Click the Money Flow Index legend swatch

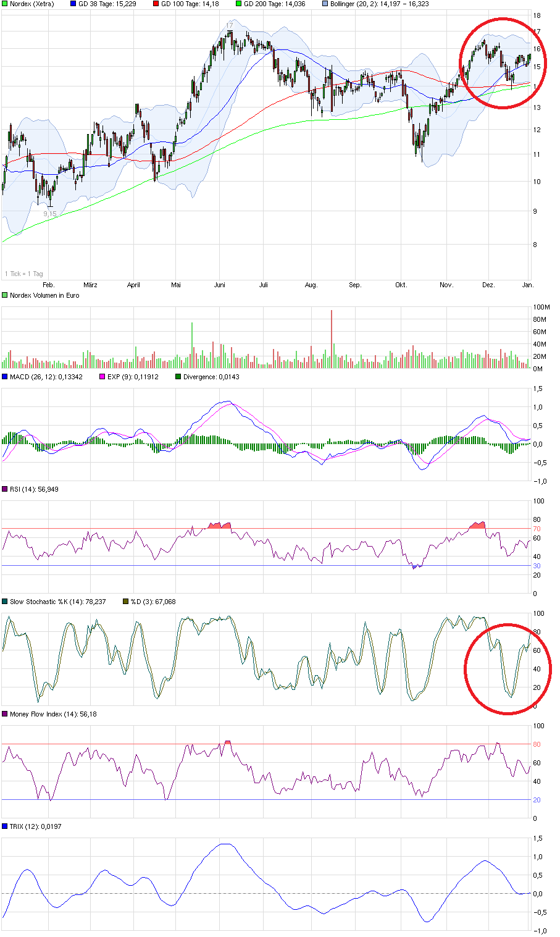5,714
